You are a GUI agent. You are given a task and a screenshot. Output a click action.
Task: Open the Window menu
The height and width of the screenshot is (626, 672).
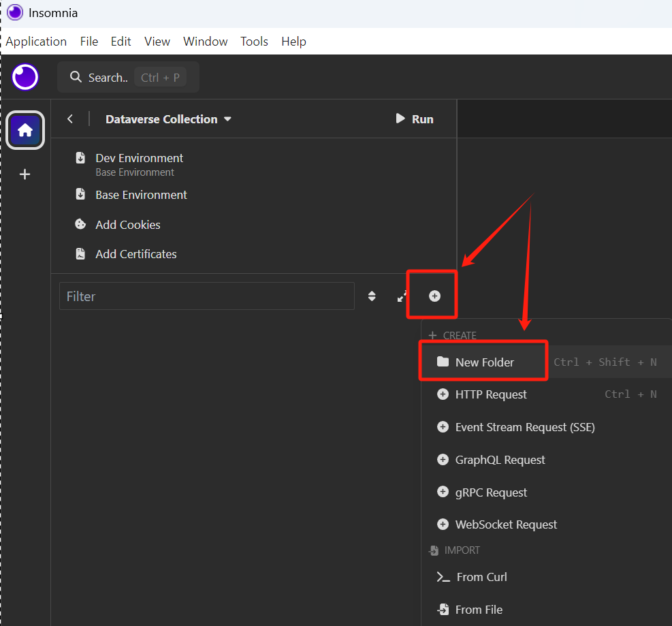[206, 42]
